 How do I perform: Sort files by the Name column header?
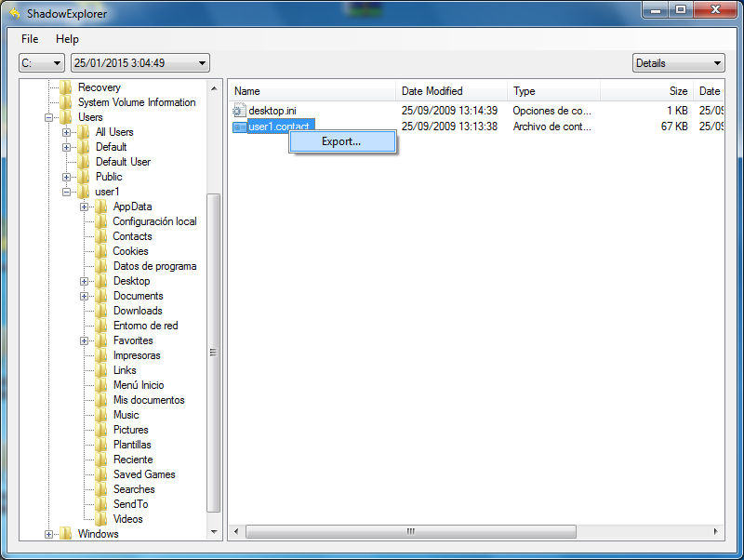[x=312, y=90]
